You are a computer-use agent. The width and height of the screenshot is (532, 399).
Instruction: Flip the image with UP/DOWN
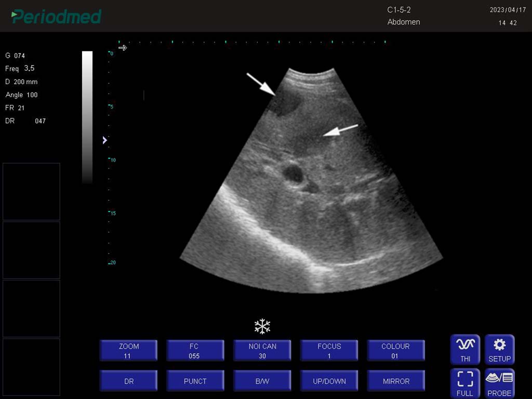tap(329, 381)
